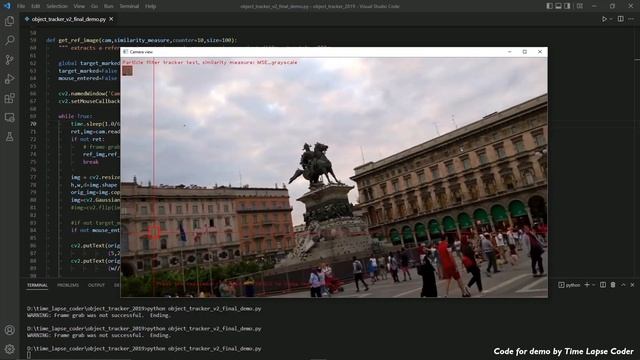Open the Go menu

(x=94, y=6)
